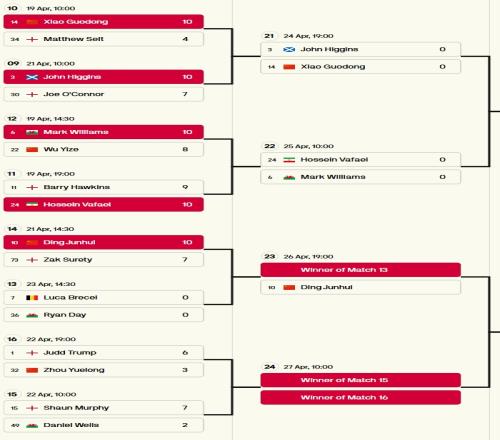Select the highlighted John Higgins row in match 09
Image resolution: width=500 pixels, height=440 pixels.
coord(104,77)
